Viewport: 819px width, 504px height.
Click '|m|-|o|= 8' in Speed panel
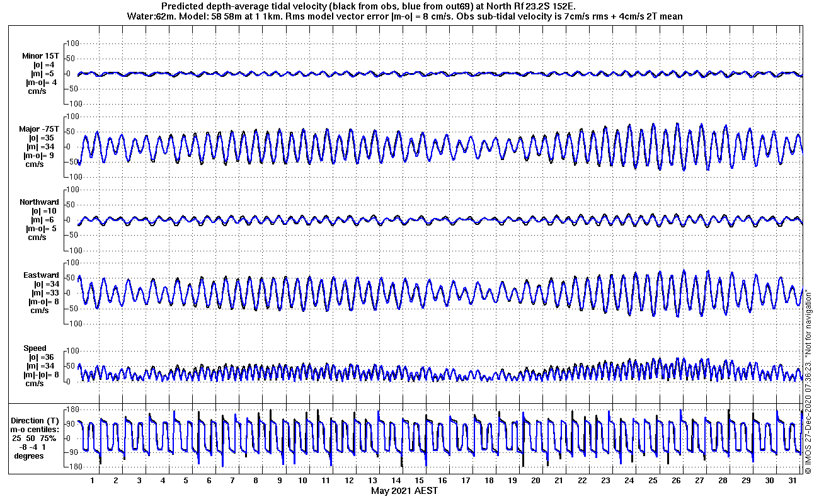pyautogui.click(x=40, y=375)
